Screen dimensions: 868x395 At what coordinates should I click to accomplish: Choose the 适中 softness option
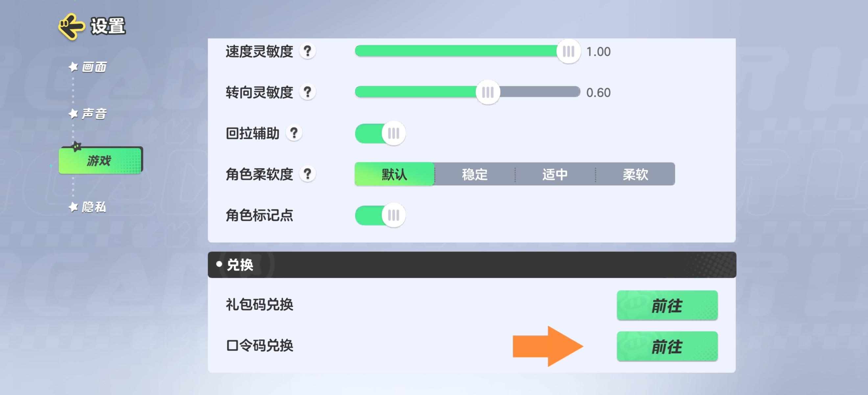[555, 174]
